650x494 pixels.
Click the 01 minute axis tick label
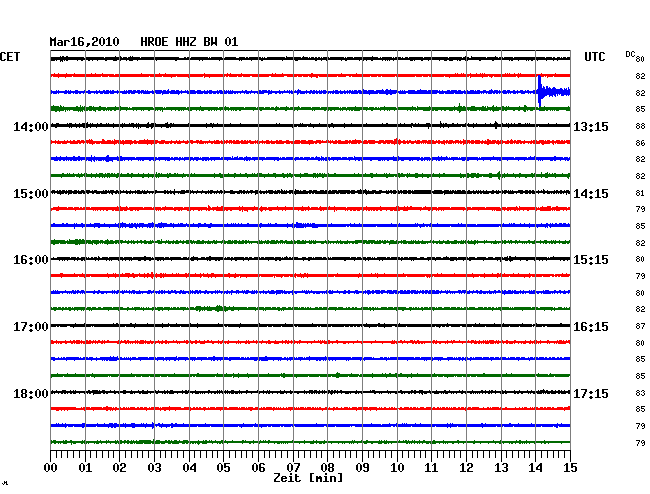point(85,468)
